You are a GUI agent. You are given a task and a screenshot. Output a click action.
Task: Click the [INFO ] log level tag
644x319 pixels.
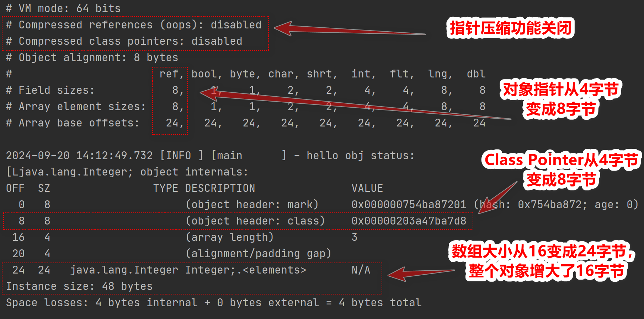tap(181, 156)
